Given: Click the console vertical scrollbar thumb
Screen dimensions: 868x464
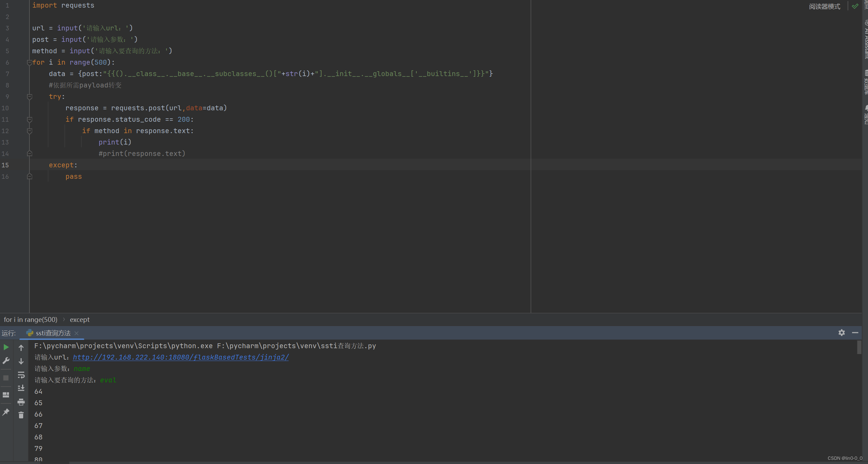Looking at the screenshot, I should (859, 347).
